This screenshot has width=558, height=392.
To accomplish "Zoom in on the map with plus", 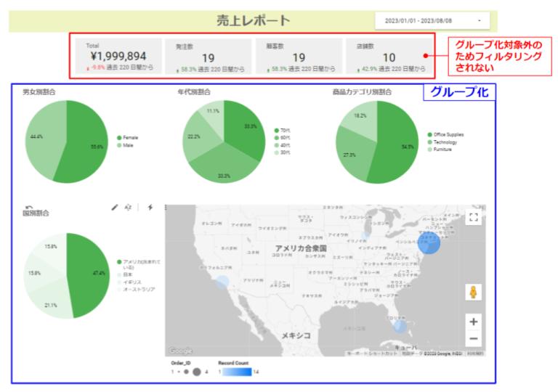I will point(473,322).
